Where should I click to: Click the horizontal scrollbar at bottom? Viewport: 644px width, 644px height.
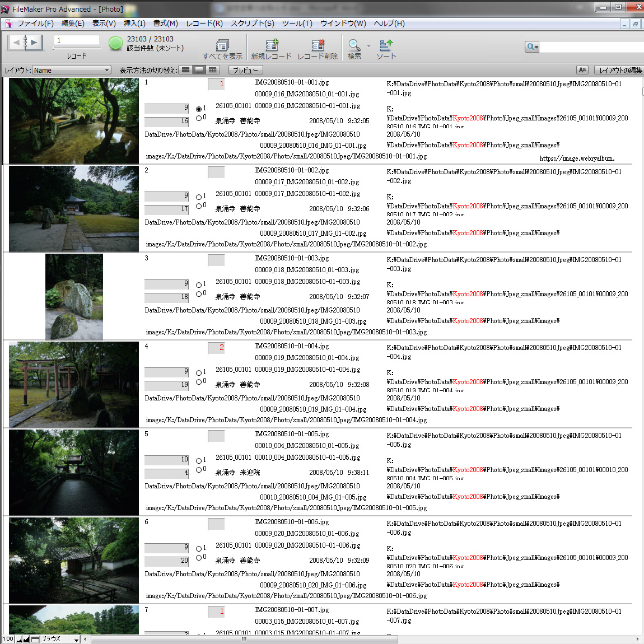244,639
